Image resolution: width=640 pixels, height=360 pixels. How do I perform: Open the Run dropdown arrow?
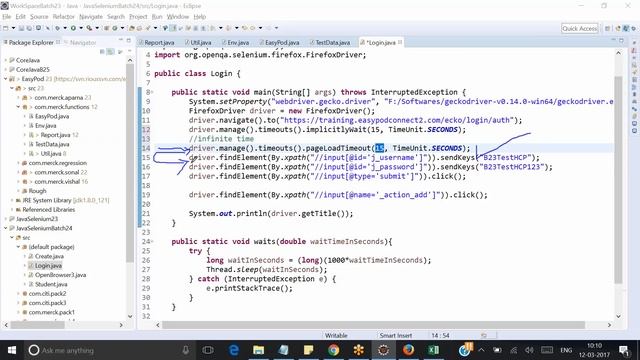81,28
